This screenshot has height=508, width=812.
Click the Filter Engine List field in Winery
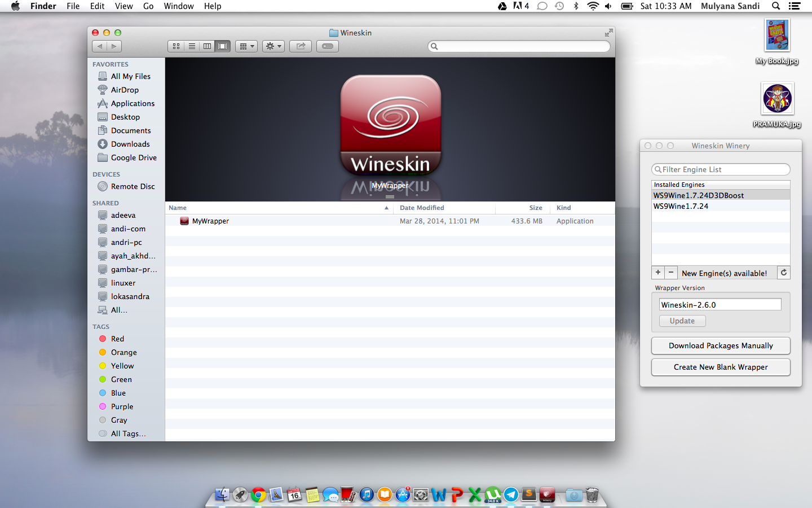click(721, 169)
